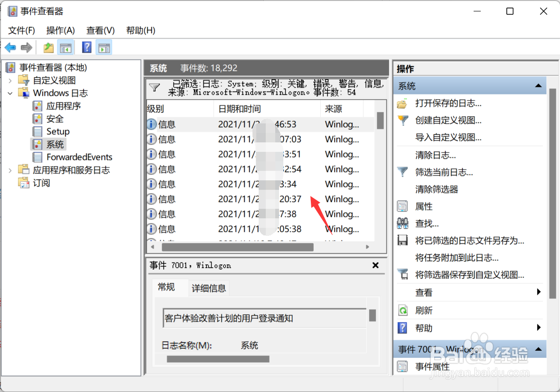The height and width of the screenshot is (392, 560).
Task: Click the 刷新 refresh icon in the actions pane
Action: 402,310
